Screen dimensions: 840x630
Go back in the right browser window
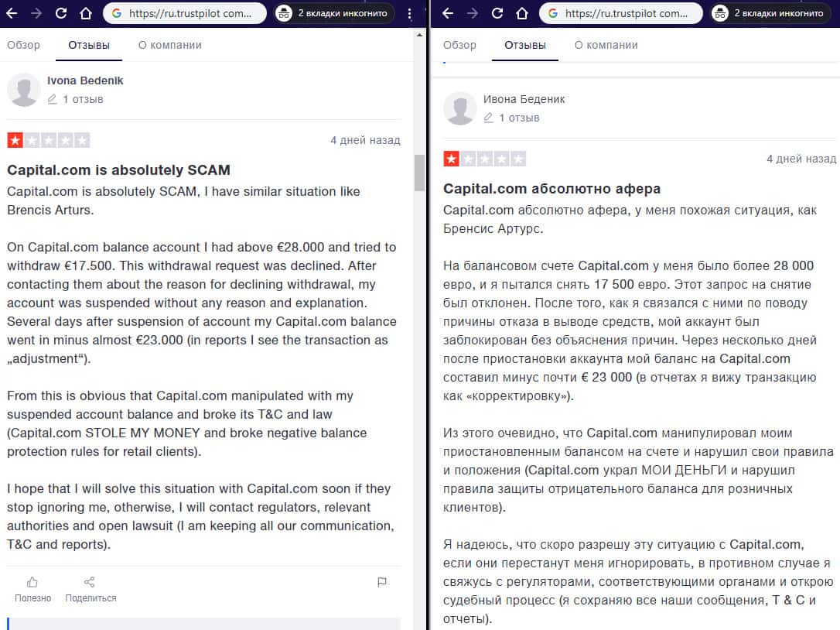tap(448, 13)
